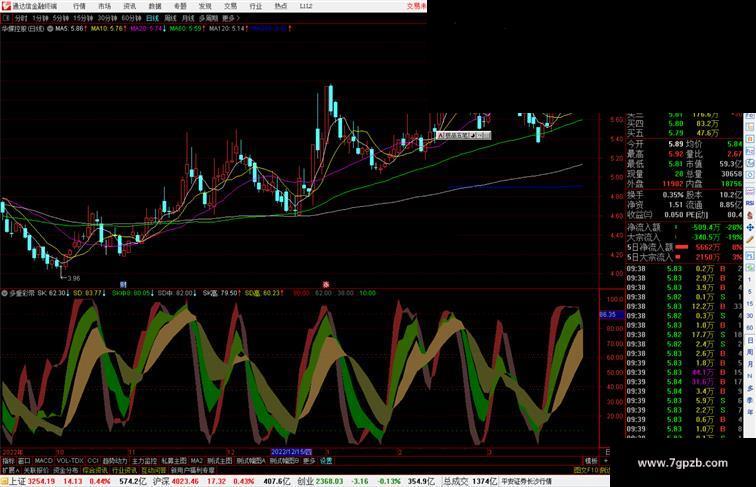The height and width of the screenshot is (487, 756).
Task: Click the round icon beside MA5 label
Action: (50, 29)
